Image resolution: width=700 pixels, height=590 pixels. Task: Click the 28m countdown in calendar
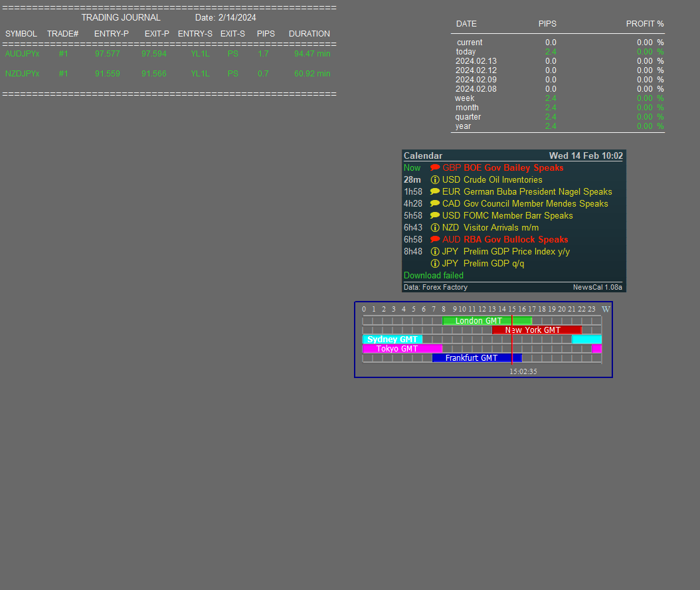point(412,180)
